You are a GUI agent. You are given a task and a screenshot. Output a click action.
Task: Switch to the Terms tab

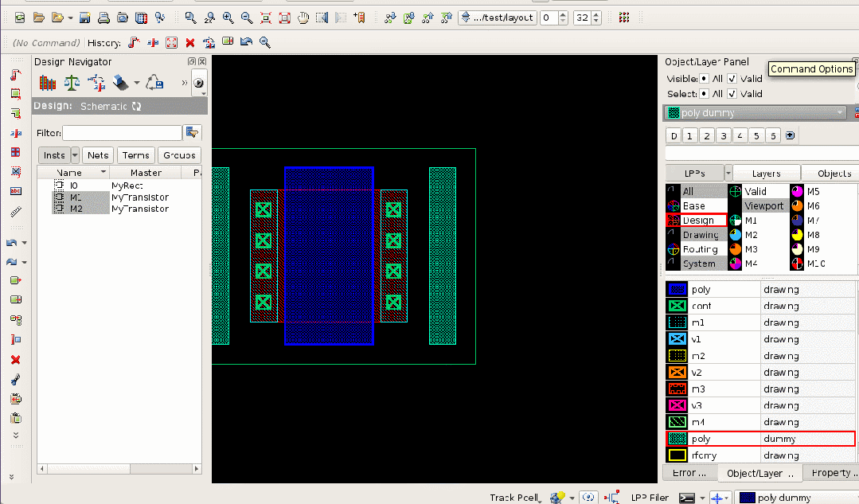tap(136, 155)
